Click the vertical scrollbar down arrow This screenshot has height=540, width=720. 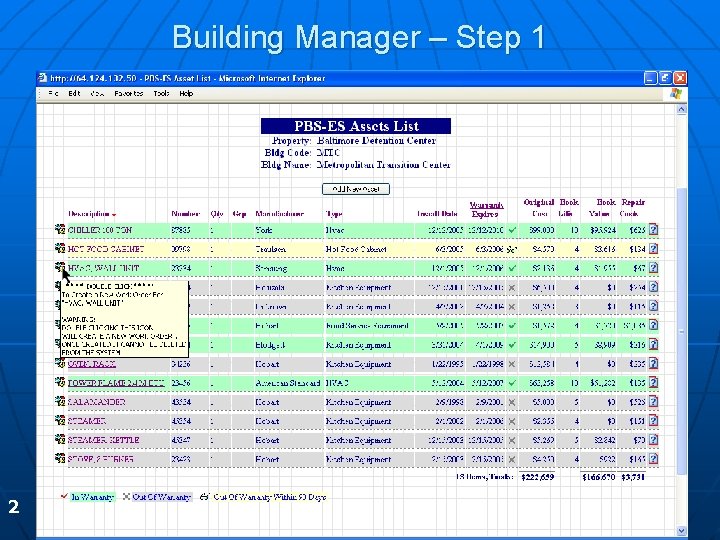click(681, 530)
